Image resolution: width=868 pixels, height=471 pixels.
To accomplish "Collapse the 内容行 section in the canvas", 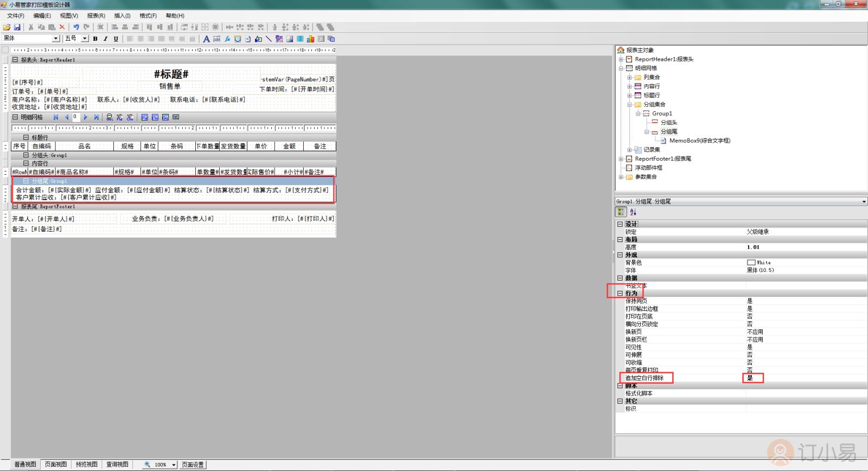I will coord(25,163).
